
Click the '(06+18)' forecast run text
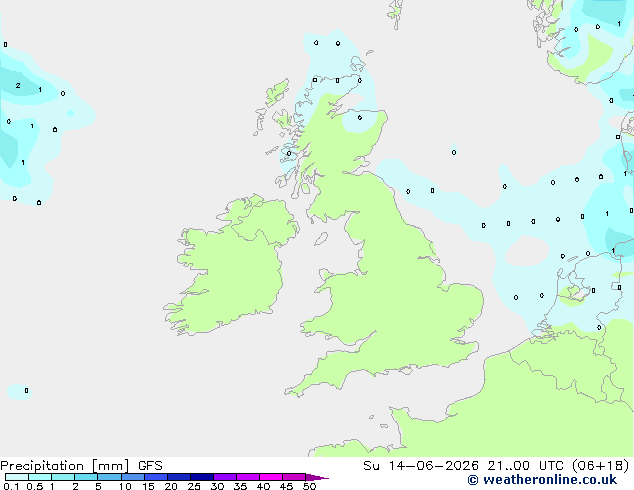coord(601,466)
